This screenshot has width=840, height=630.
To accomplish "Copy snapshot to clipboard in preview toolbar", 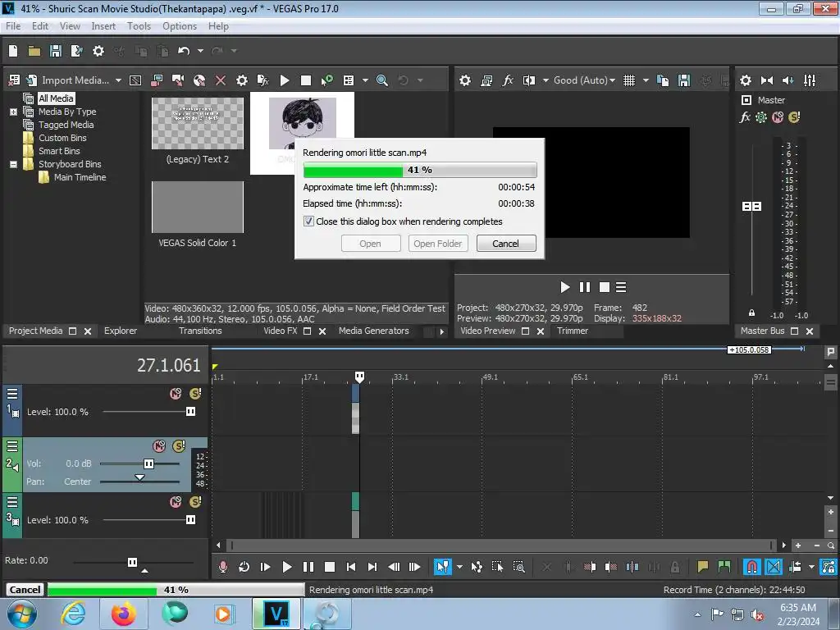I will pos(663,80).
